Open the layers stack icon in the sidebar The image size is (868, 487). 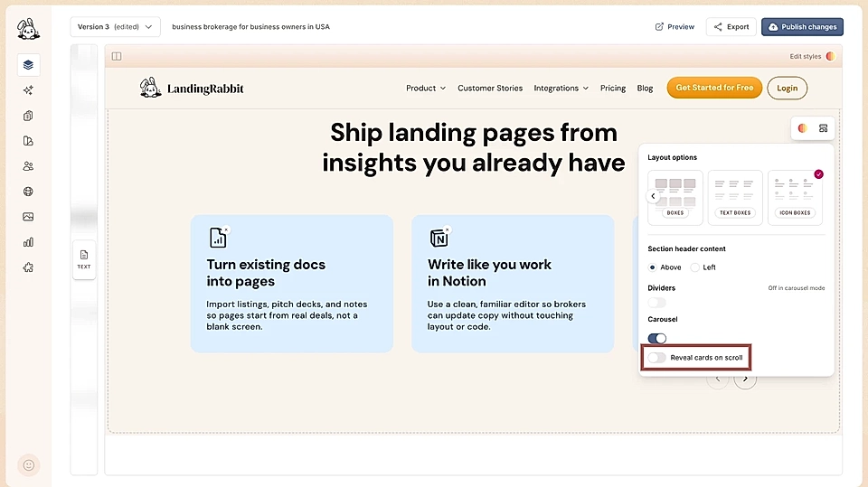point(28,65)
